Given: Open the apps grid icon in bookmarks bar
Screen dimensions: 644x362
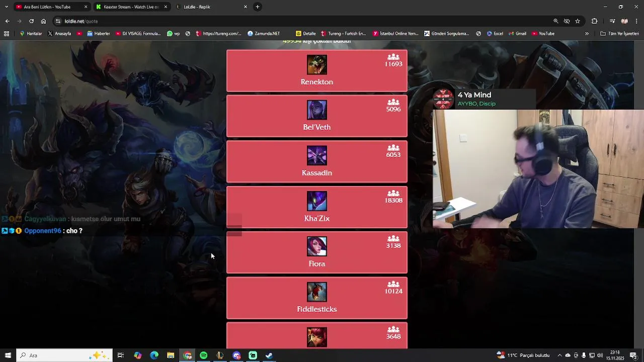Looking at the screenshot, I should tap(7, 34).
